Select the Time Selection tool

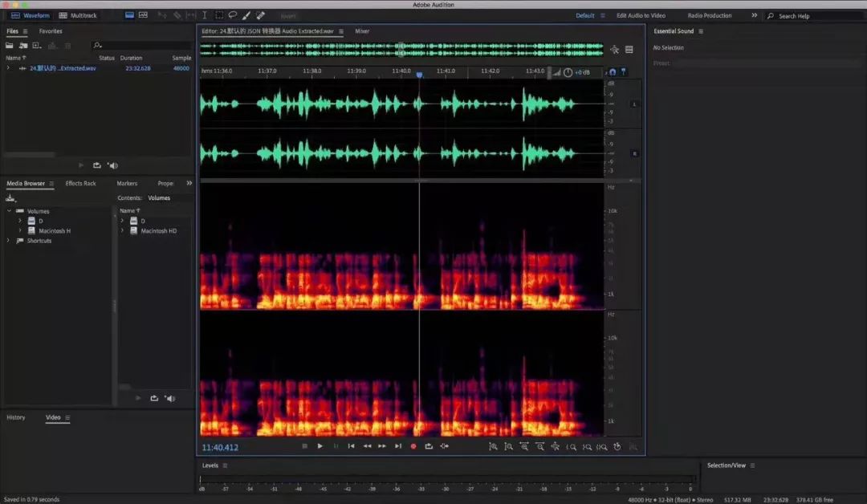point(205,15)
